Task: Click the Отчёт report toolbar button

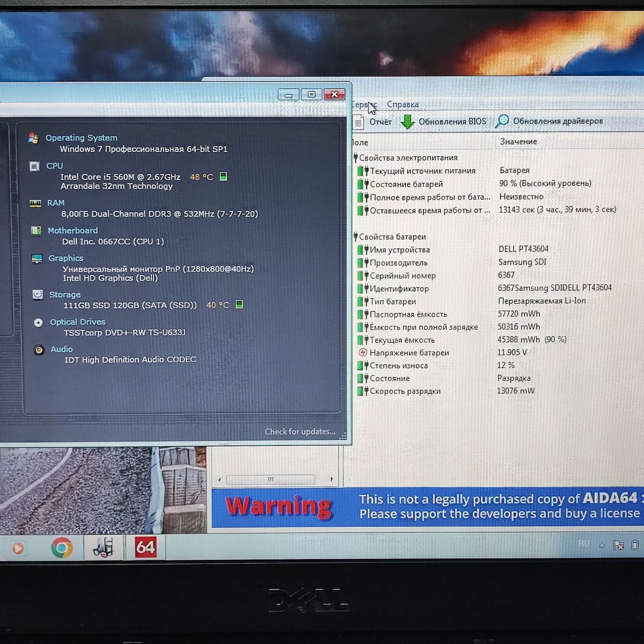Action: point(372,122)
